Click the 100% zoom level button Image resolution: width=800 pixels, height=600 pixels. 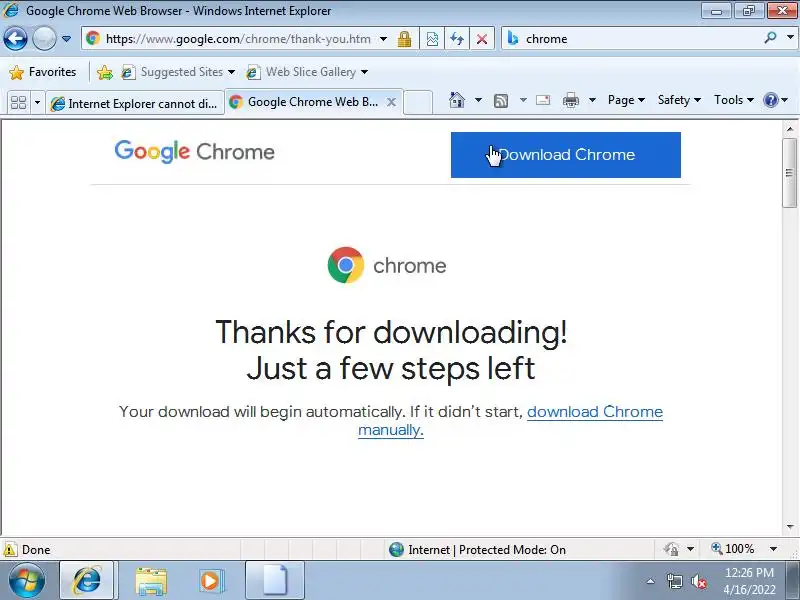733,549
